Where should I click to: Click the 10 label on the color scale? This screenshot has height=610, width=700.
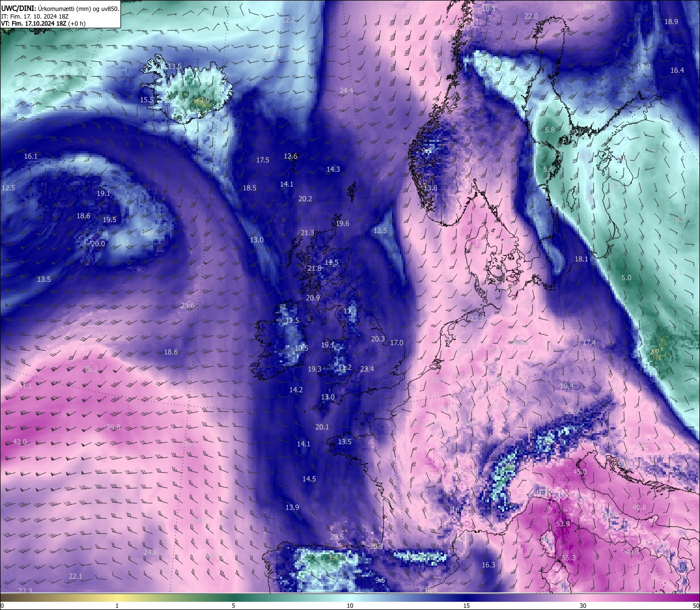point(349,606)
